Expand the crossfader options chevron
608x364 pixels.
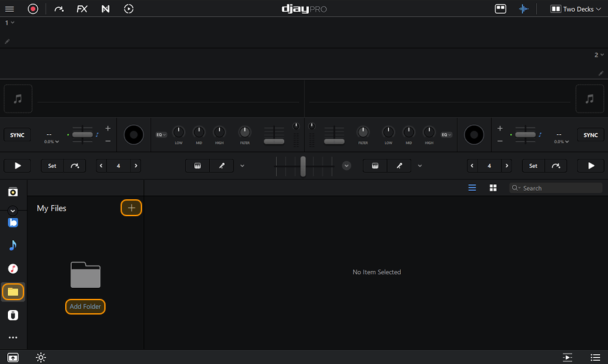tap(347, 165)
